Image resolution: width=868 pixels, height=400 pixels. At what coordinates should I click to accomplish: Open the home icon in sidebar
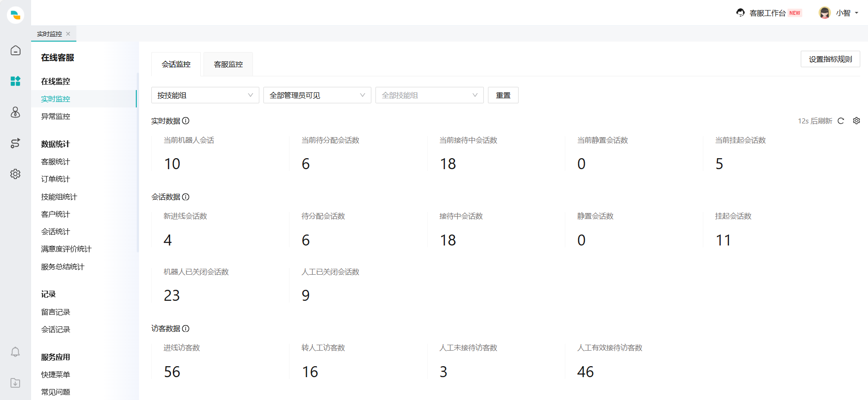point(16,50)
